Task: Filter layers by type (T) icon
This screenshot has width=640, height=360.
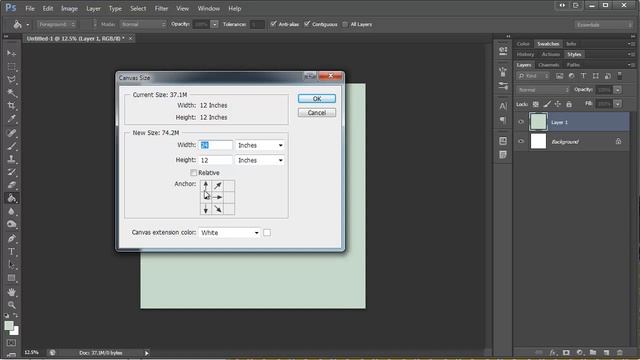Action: 583,76
